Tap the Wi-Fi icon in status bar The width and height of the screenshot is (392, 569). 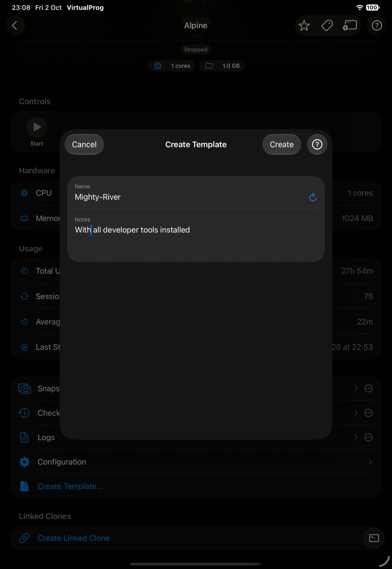[360, 8]
